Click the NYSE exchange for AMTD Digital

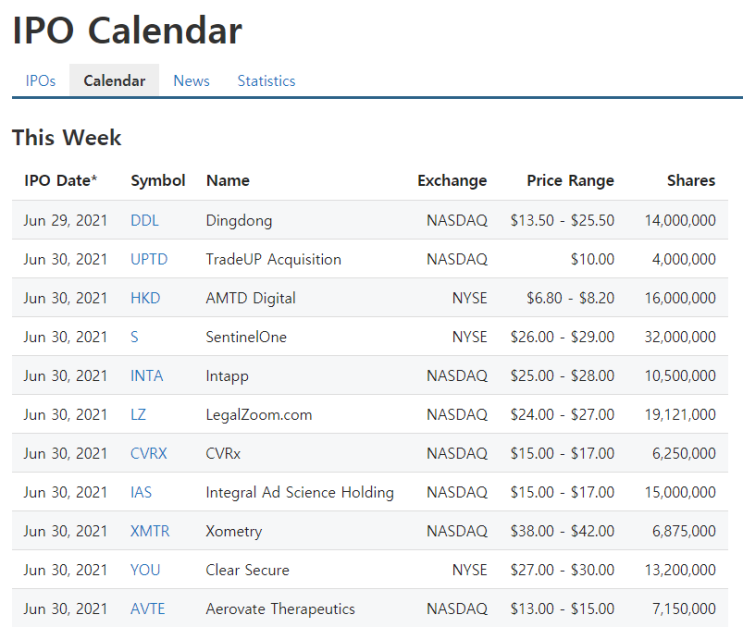pos(470,298)
